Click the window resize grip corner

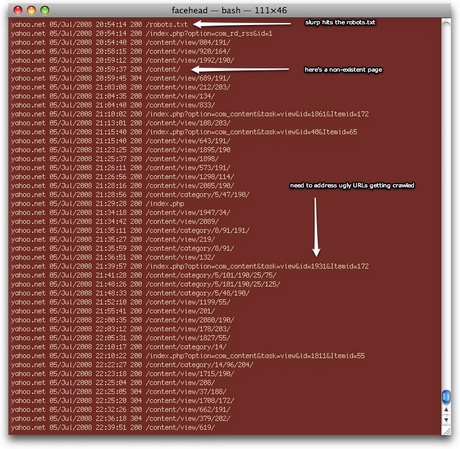point(446,431)
